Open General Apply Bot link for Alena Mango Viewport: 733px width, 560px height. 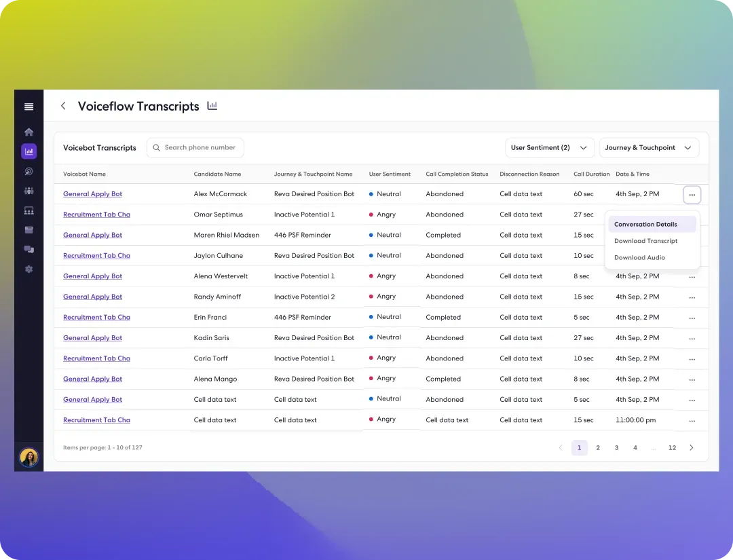92,379
